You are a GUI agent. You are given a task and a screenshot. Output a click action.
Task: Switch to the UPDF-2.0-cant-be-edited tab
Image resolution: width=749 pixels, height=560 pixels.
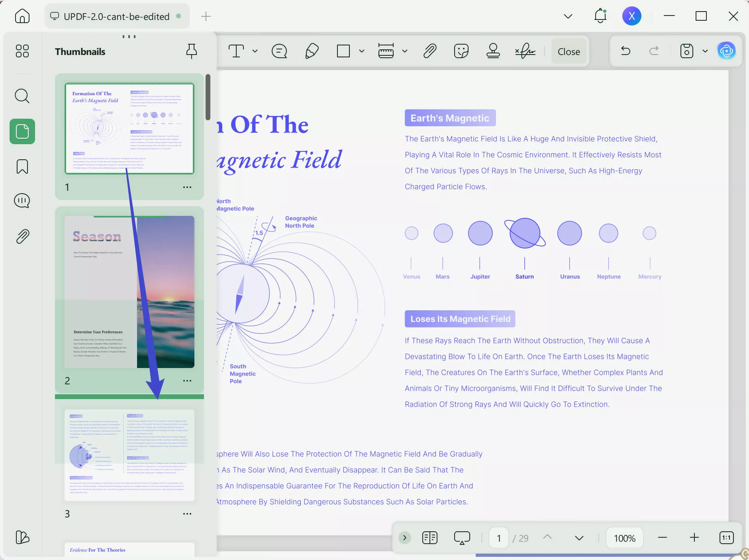116,16
